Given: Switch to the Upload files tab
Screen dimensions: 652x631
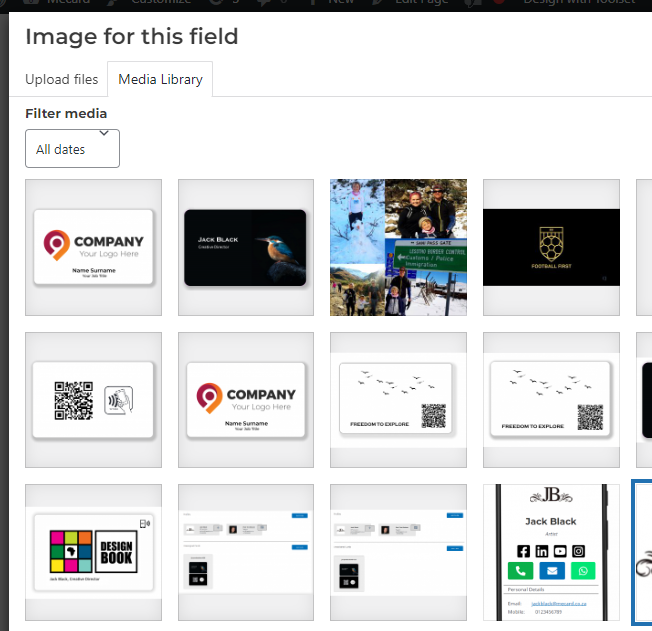Looking at the screenshot, I should coord(62,79).
